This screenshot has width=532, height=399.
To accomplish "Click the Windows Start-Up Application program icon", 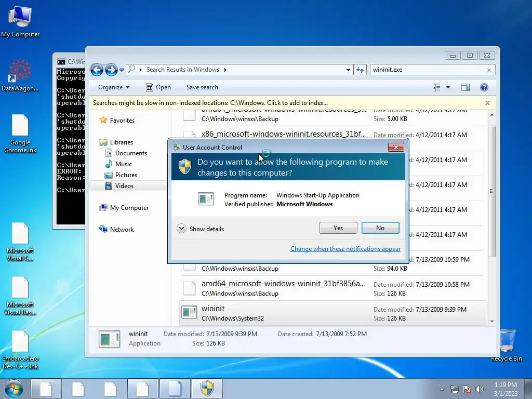I will pyautogui.click(x=206, y=199).
